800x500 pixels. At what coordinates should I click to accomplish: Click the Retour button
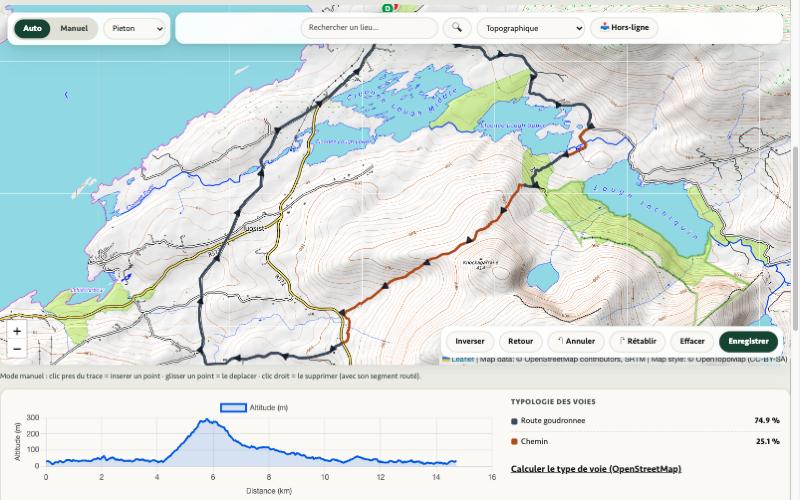(520, 341)
